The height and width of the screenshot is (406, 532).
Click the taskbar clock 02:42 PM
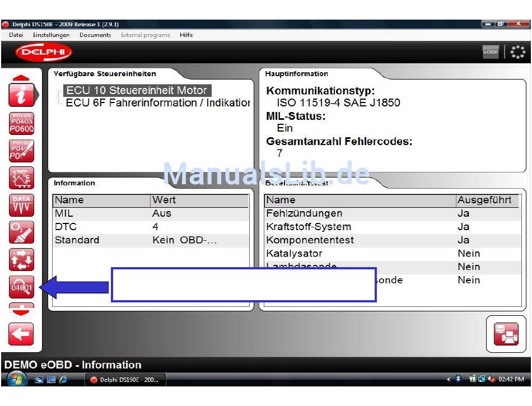pos(511,379)
